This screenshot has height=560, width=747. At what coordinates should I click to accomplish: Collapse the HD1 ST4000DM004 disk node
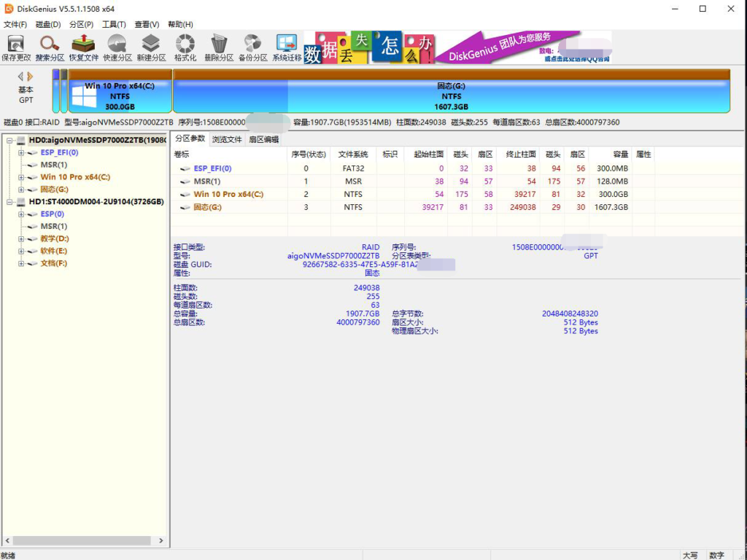(9, 202)
